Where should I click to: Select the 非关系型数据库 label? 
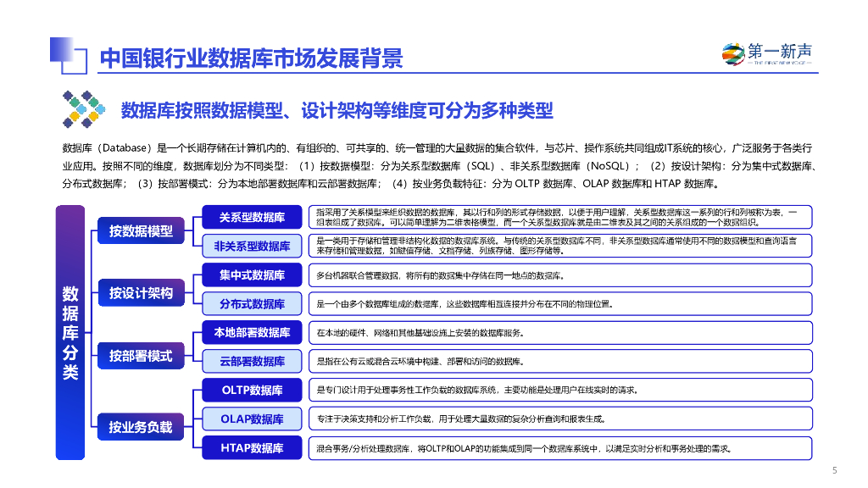click(252, 247)
